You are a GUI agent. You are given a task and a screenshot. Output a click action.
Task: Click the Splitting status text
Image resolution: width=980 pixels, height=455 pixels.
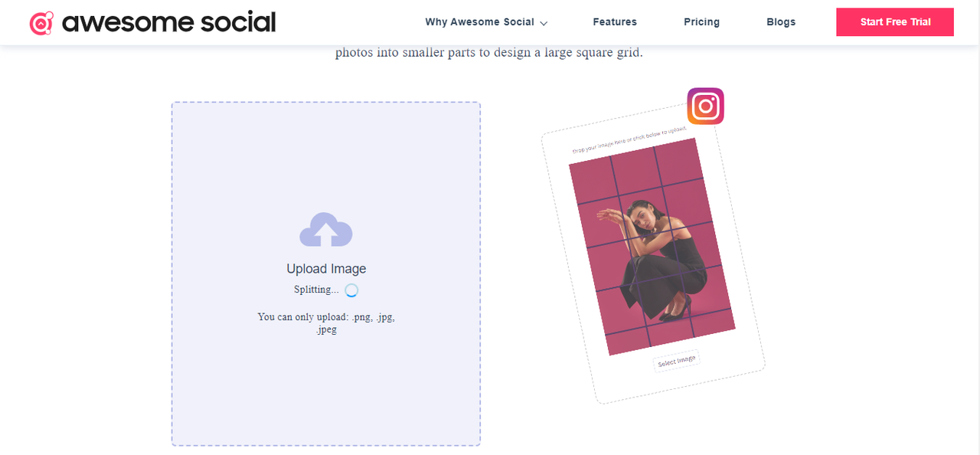316,290
